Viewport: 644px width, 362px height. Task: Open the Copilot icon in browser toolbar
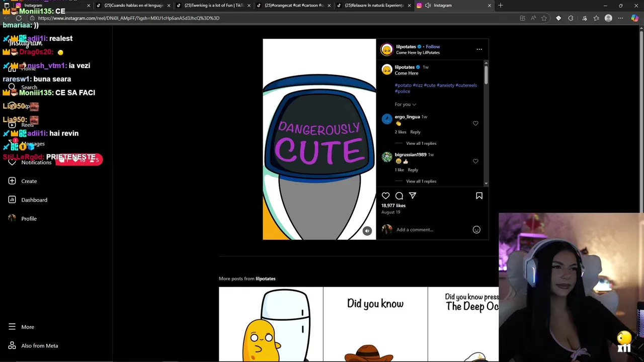(634, 18)
